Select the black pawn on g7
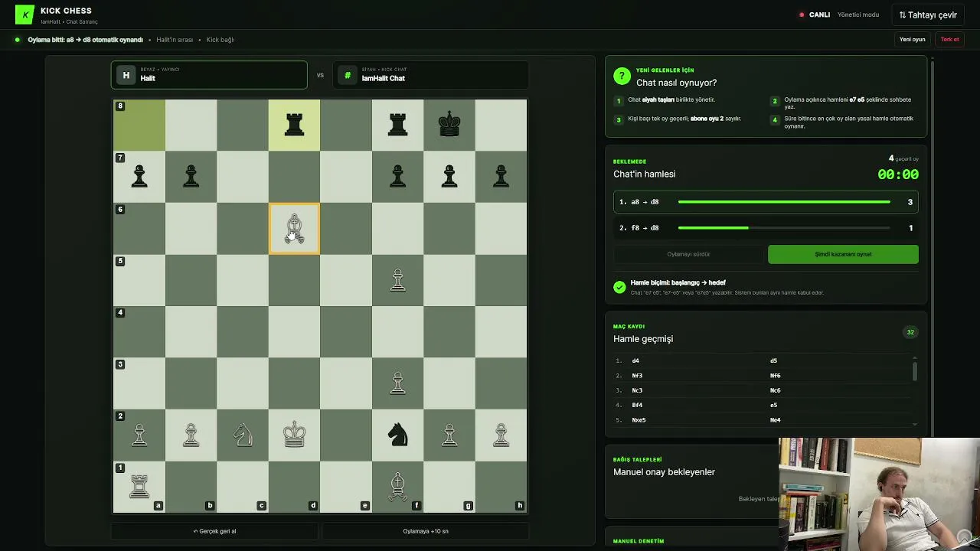Image resolution: width=980 pixels, height=551 pixels. tap(449, 177)
